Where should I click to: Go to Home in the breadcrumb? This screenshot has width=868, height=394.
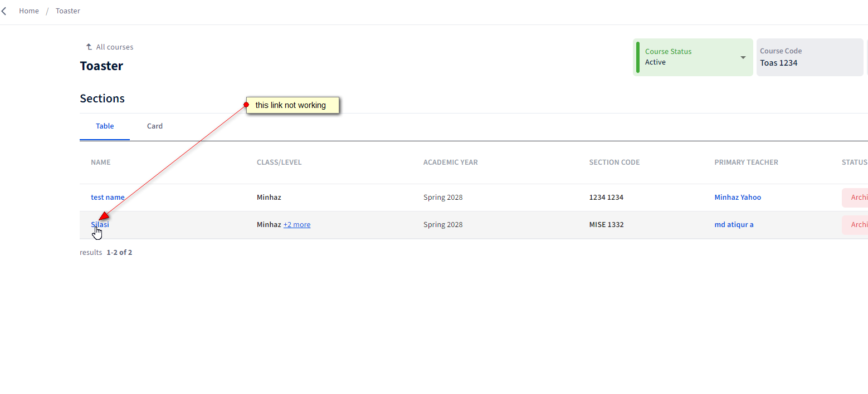tap(29, 11)
